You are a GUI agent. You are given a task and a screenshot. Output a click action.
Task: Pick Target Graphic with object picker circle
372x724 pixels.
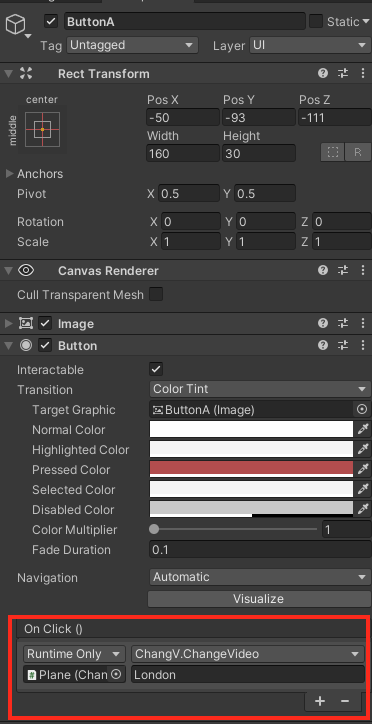click(x=362, y=409)
